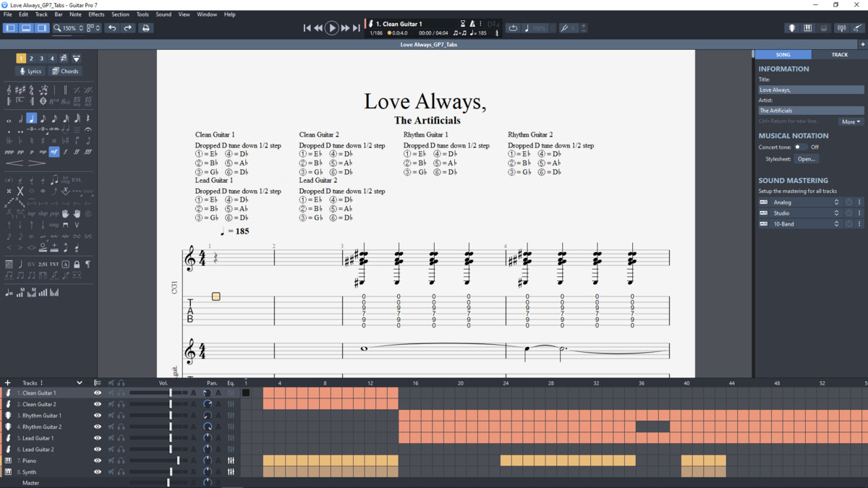The image size is (868, 488).
Task: Adjust the Piano track volume slider
Action: [x=179, y=461]
